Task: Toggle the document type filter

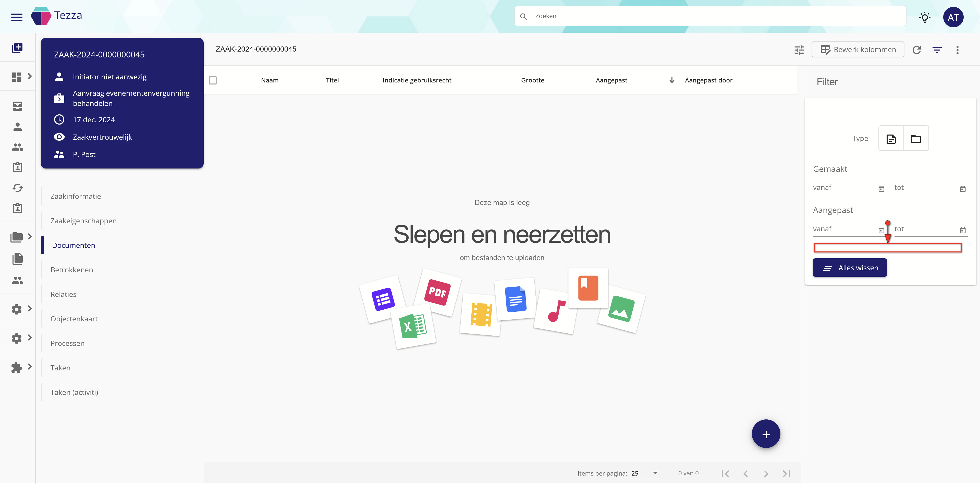Action: tap(891, 139)
